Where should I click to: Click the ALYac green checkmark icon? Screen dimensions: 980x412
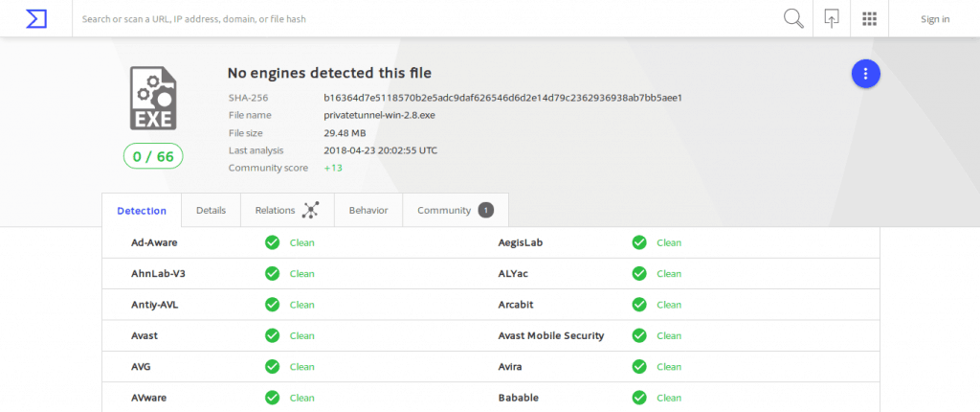click(638, 274)
